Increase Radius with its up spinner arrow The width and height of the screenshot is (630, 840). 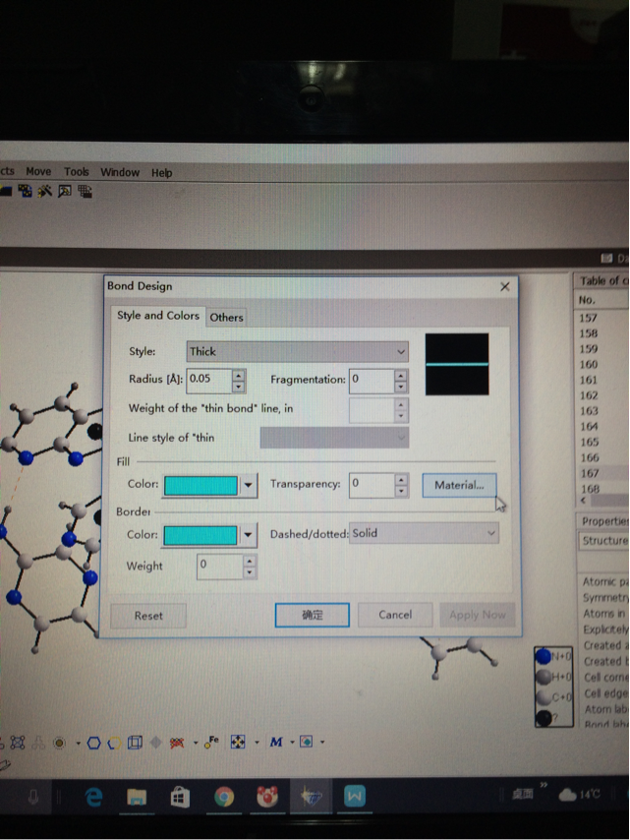tap(239, 375)
